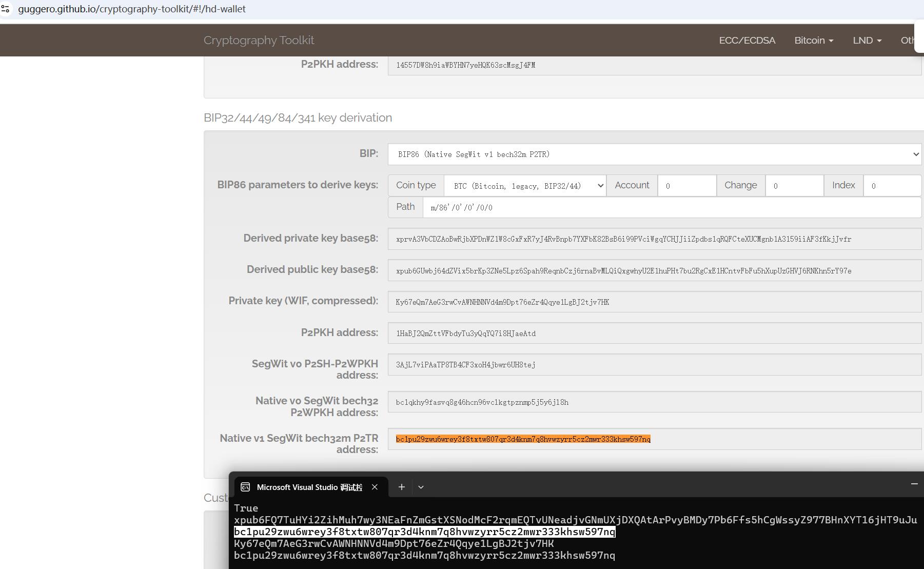Minimize the debug console window

(914, 484)
